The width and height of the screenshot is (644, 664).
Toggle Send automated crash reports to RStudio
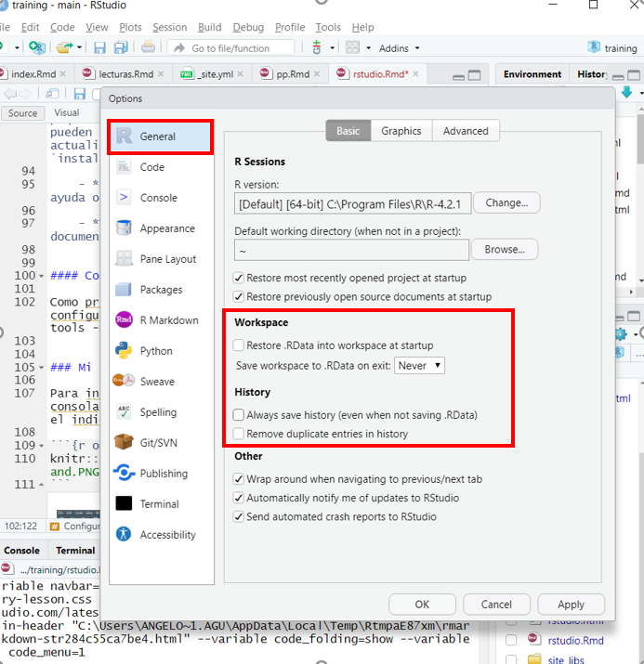pyautogui.click(x=239, y=517)
